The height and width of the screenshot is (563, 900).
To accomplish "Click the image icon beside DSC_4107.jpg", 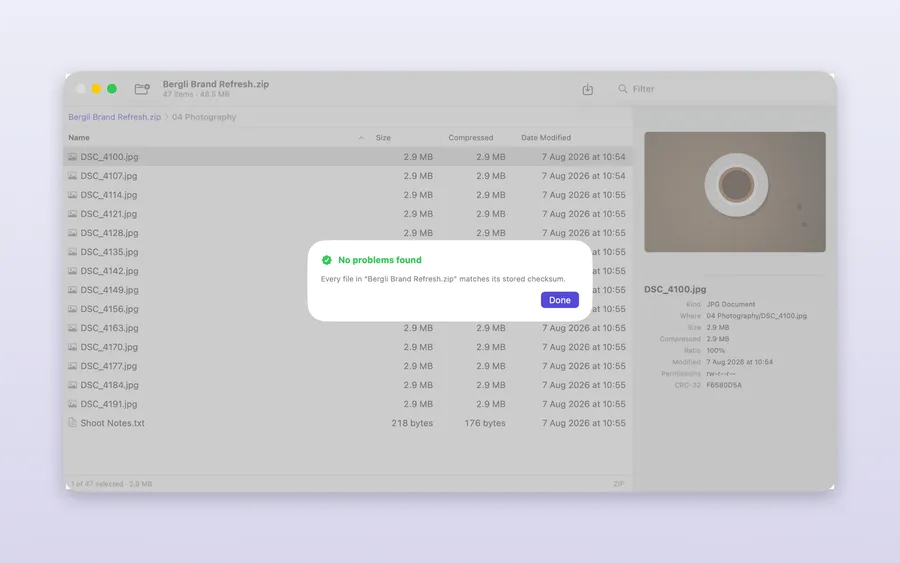I will [72, 176].
